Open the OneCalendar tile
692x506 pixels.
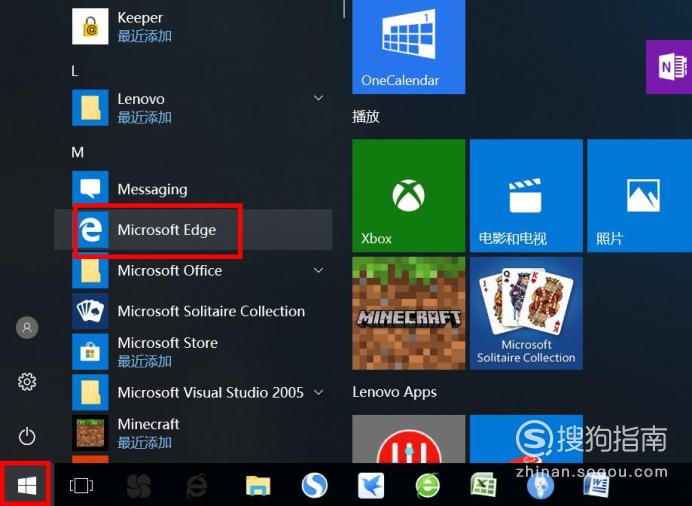(408, 46)
